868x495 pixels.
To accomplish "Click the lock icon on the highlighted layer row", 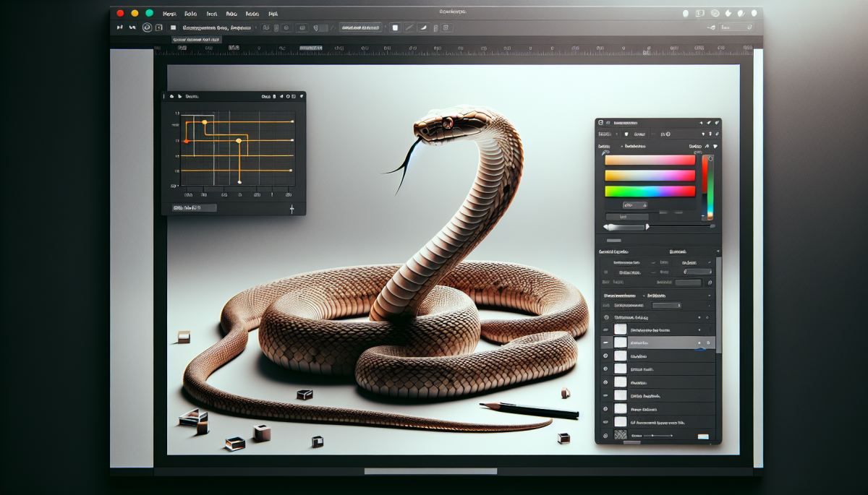I will [709, 343].
